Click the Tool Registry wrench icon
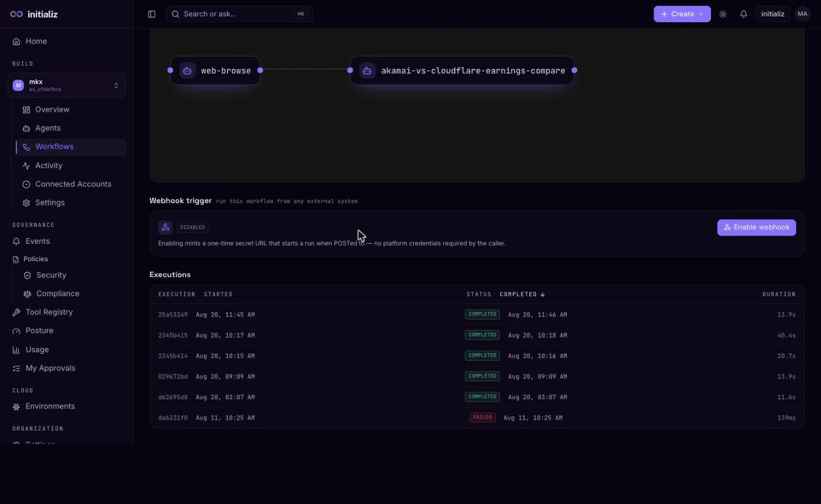Image resolution: width=821 pixels, height=504 pixels. click(16, 313)
